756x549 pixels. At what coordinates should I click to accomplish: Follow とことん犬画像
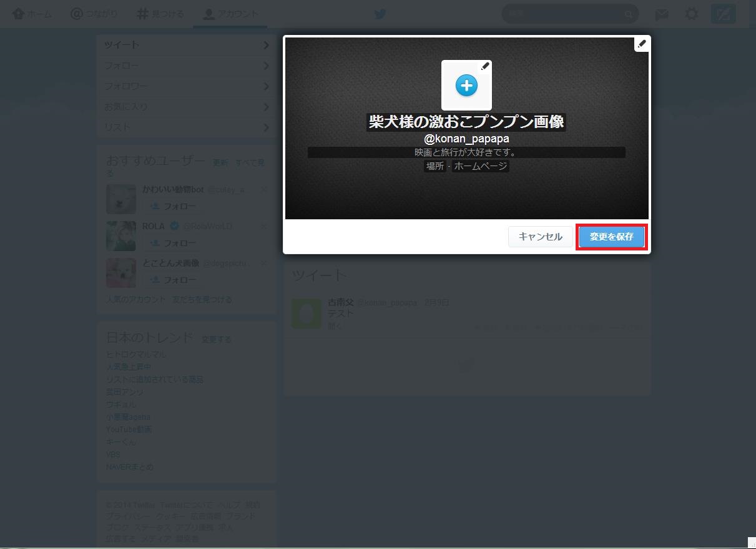pos(173,280)
